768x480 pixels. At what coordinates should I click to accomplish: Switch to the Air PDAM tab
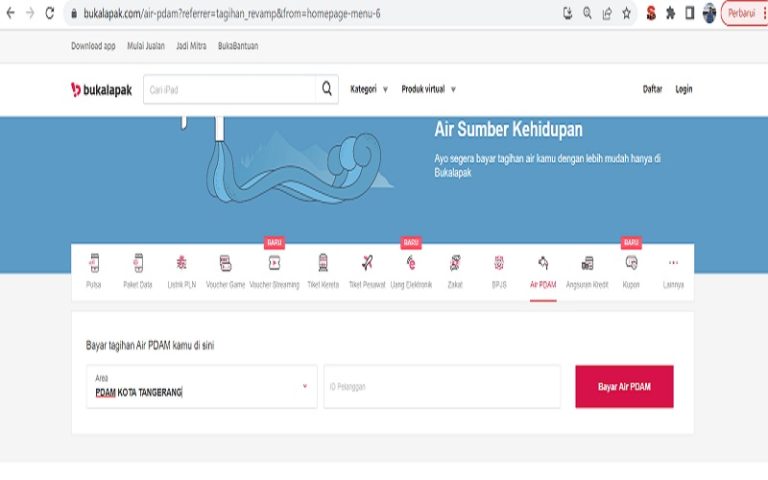coord(543,272)
